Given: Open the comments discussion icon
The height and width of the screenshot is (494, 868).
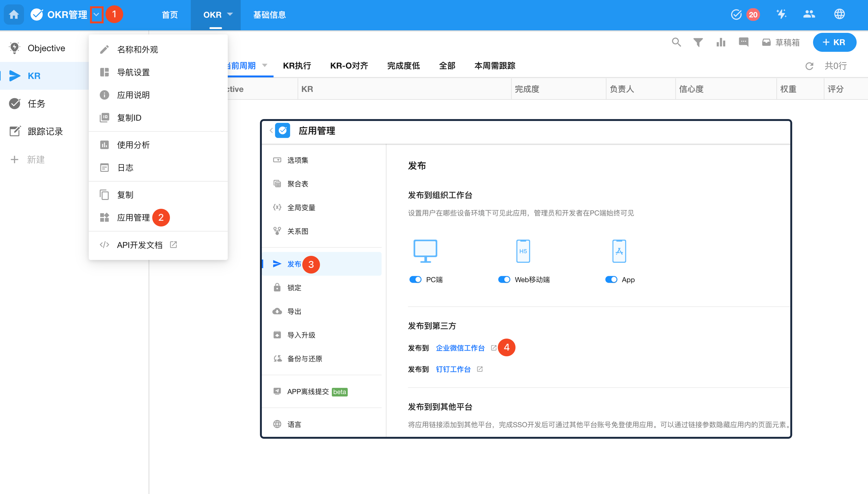Looking at the screenshot, I should [x=743, y=42].
